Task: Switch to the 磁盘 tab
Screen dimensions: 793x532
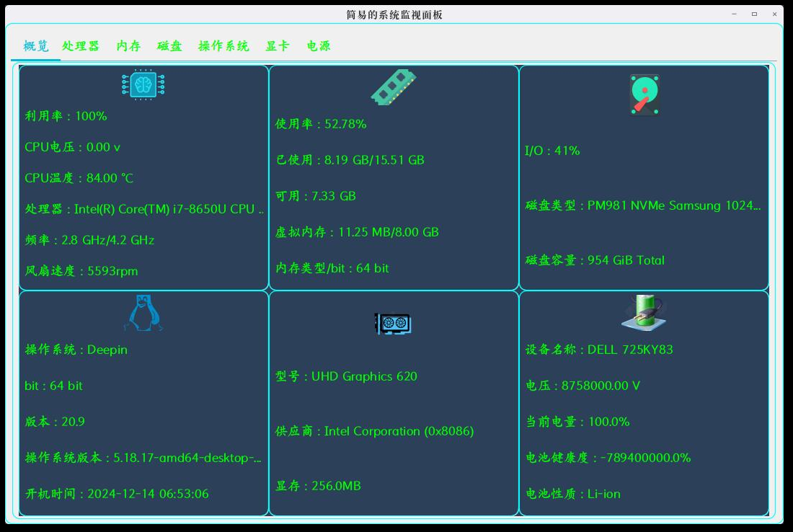Action: 169,46
